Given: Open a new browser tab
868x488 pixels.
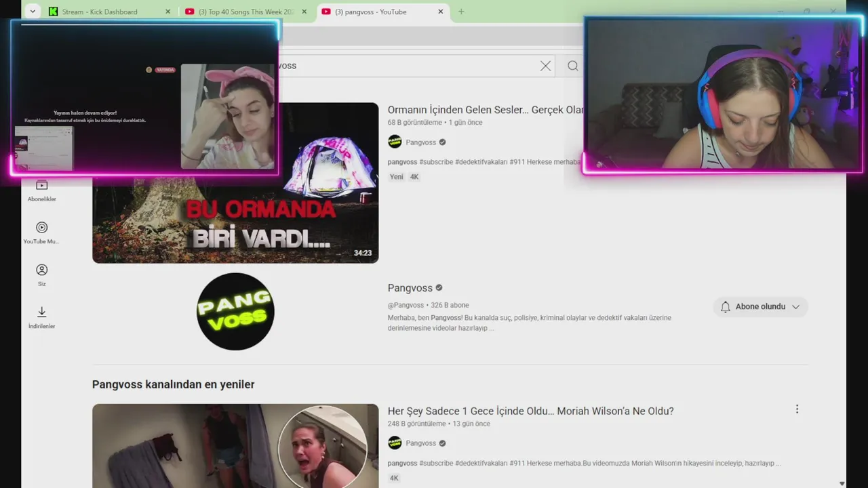Looking at the screenshot, I should tap(461, 12).
